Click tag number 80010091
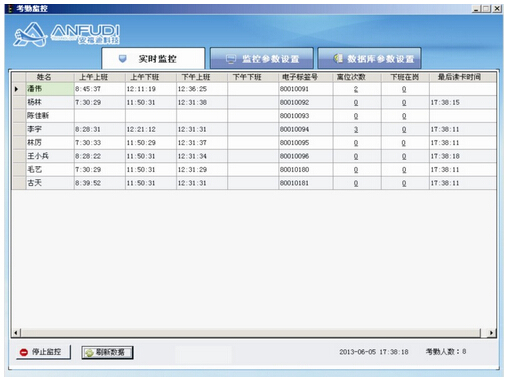Viewport: 507px width, 379px height. pyautogui.click(x=294, y=89)
